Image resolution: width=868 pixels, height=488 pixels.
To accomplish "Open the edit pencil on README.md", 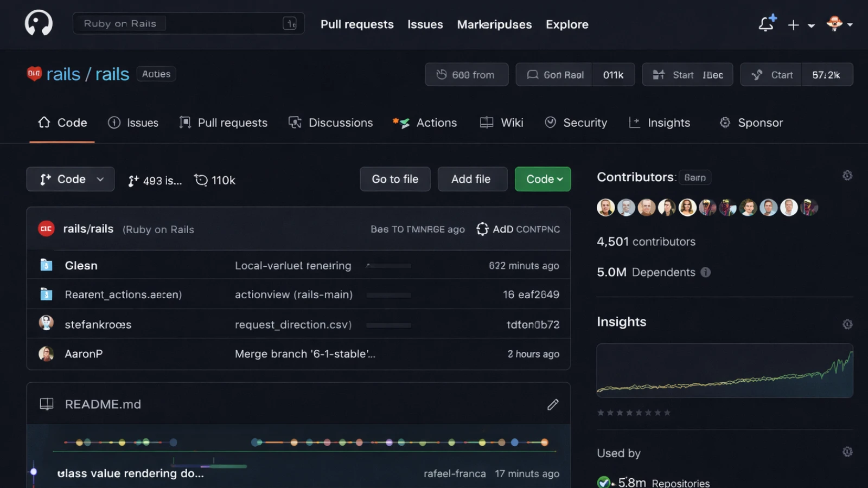I will pyautogui.click(x=553, y=404).
